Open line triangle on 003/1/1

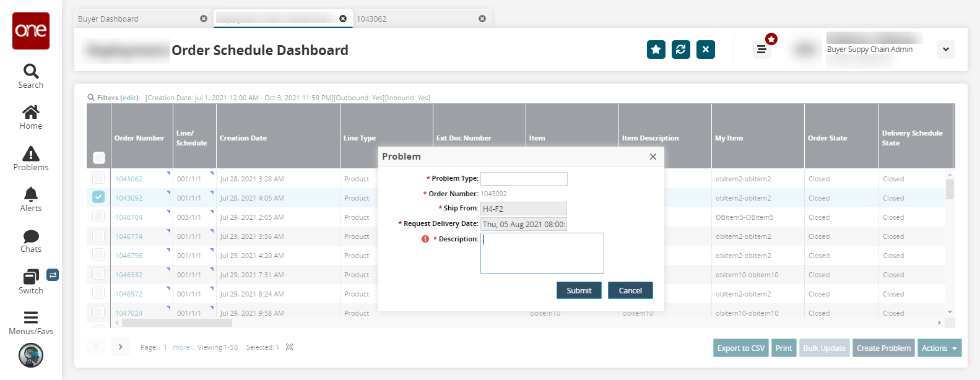(212, 212)
